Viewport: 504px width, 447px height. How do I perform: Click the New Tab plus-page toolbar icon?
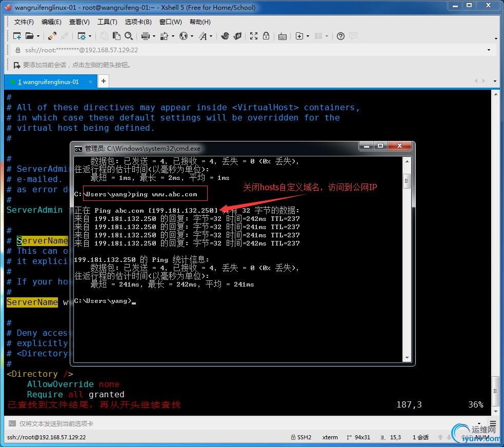coord(299,36)
